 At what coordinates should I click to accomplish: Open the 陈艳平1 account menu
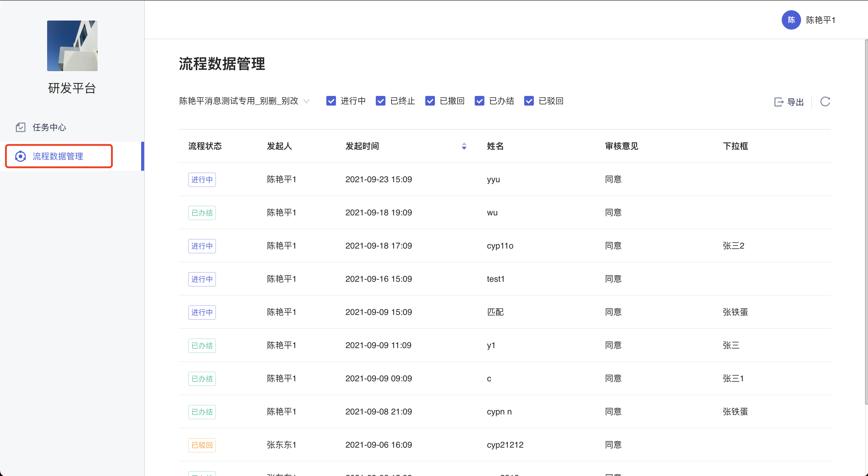pyautogui.click(x=820, y=20)
